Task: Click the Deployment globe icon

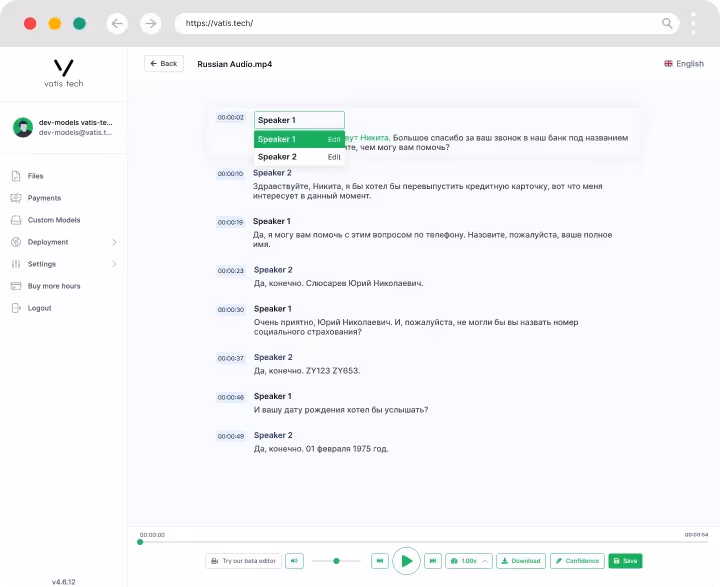Action: tap(16, 242)
